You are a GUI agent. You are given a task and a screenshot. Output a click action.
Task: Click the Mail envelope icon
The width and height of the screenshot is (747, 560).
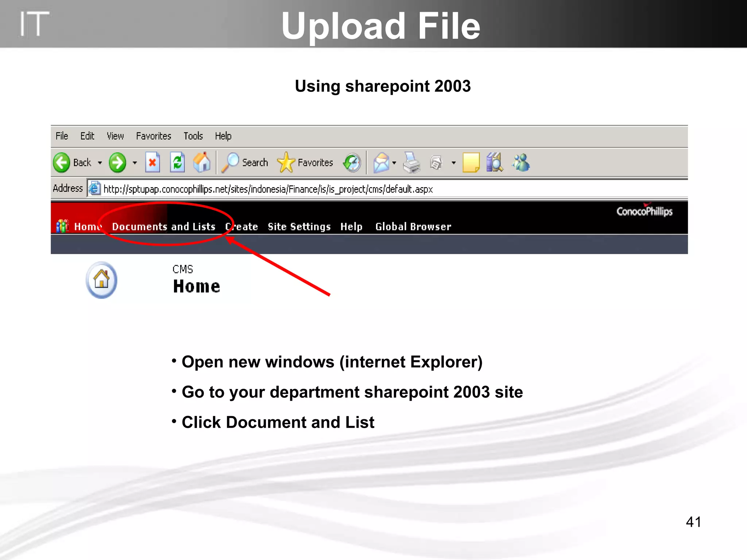tap(381, 163)
